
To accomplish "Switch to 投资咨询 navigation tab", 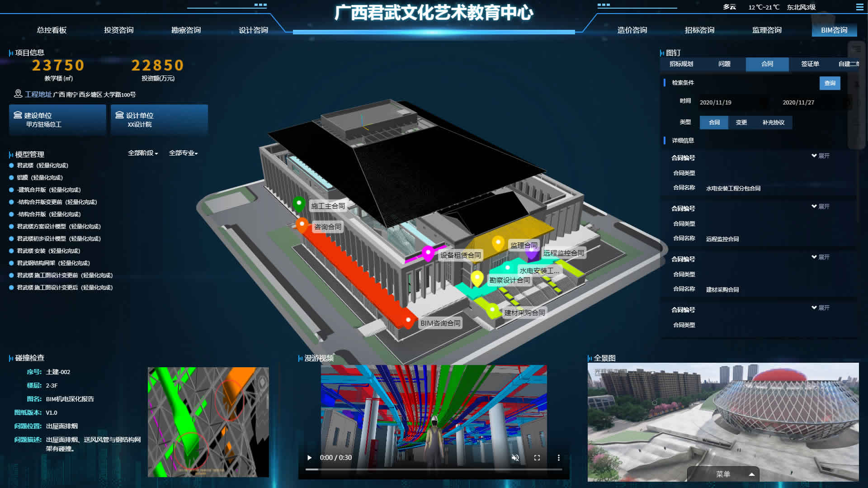I will (x=119, y=30).
